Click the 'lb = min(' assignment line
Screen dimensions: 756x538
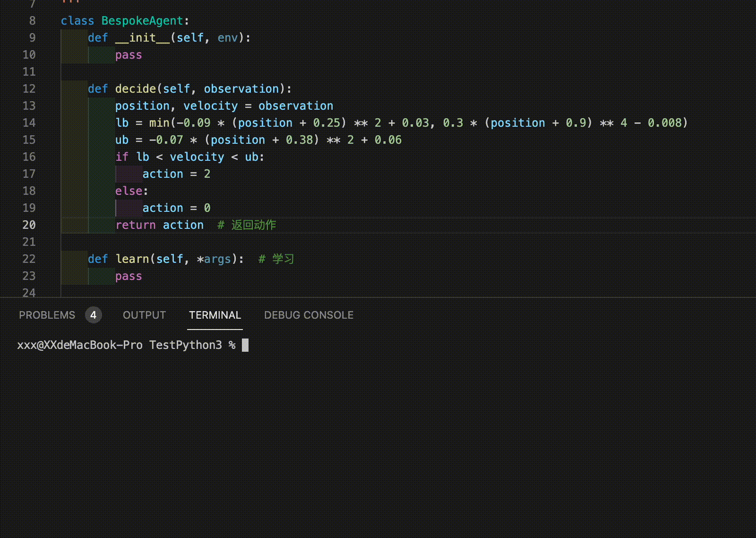[401, 123]
